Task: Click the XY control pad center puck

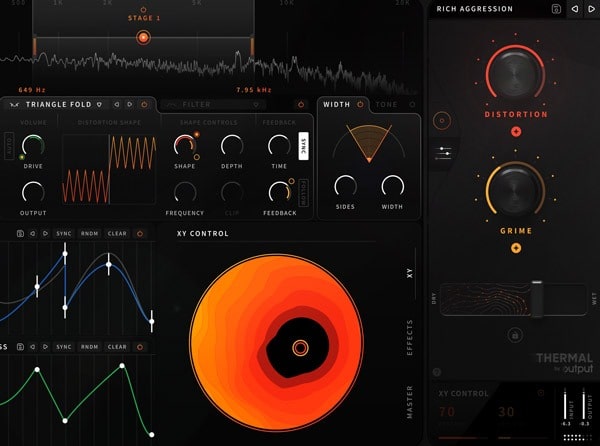Action: (300, 347)
